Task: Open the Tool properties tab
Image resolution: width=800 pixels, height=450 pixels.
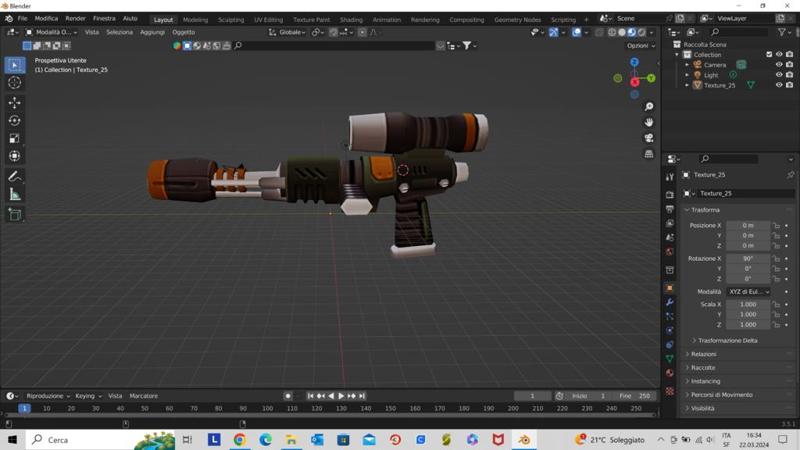Action: pyautogui.click(x=670, y=177)
